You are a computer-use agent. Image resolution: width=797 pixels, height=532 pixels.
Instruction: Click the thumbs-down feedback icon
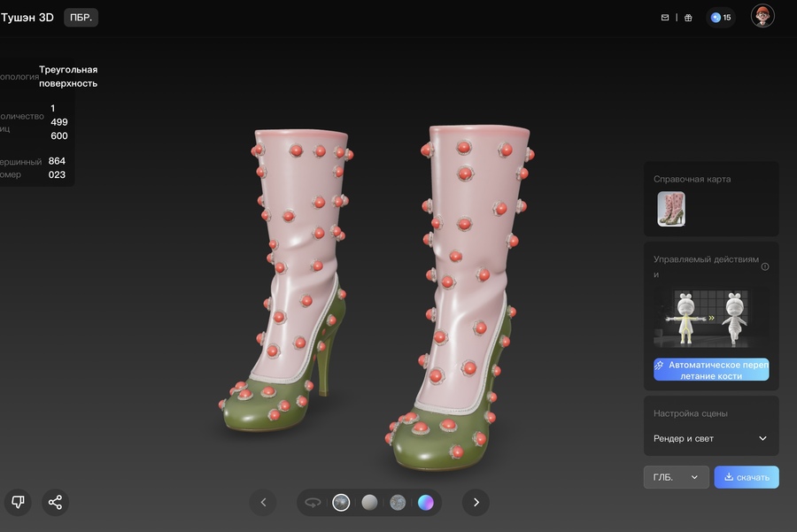(x=18, y=502)
